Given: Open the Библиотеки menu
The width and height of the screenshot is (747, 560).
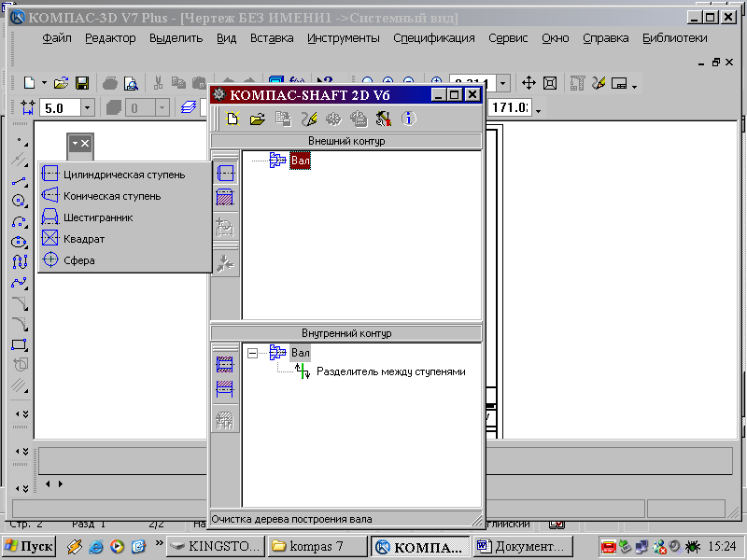Looking at the screenshot, I should (x=674, y=38).
